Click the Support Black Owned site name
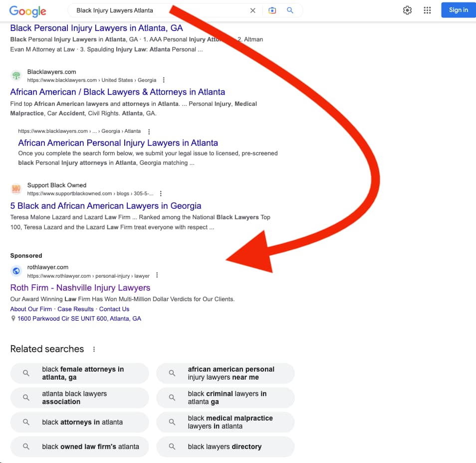 tap(57, 185)
